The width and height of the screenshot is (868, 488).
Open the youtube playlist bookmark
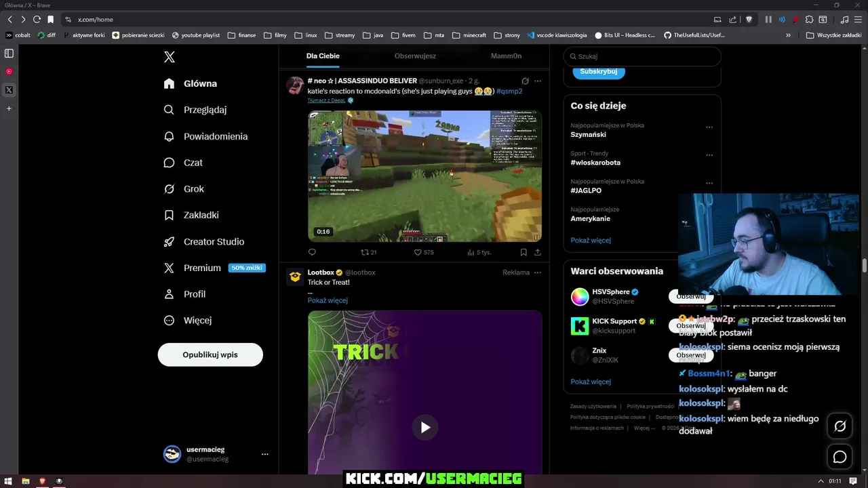196,35
